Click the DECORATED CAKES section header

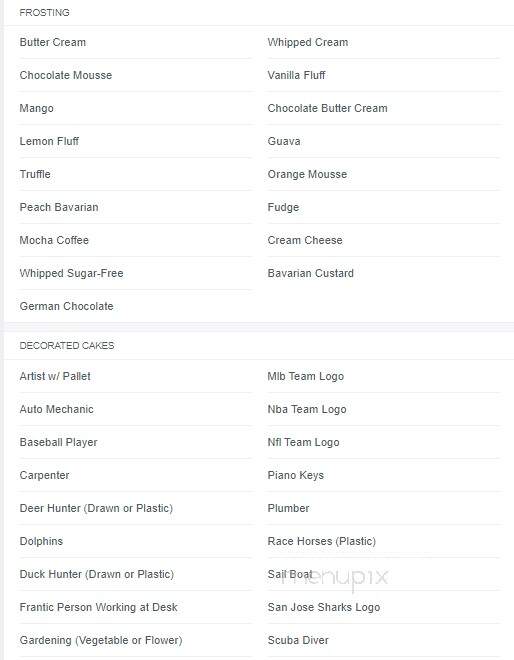coord(67,346)
